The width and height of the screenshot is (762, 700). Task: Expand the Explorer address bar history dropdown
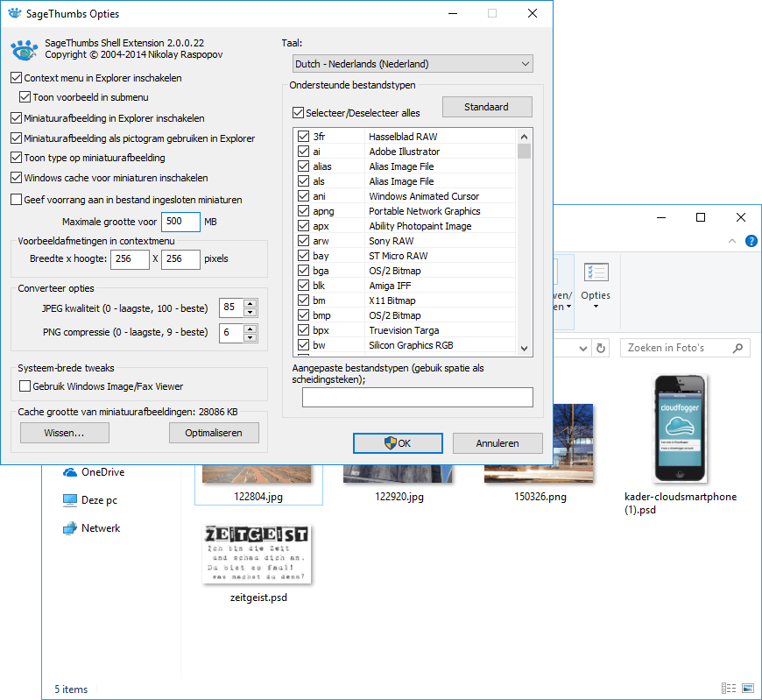tap(583, 348)
